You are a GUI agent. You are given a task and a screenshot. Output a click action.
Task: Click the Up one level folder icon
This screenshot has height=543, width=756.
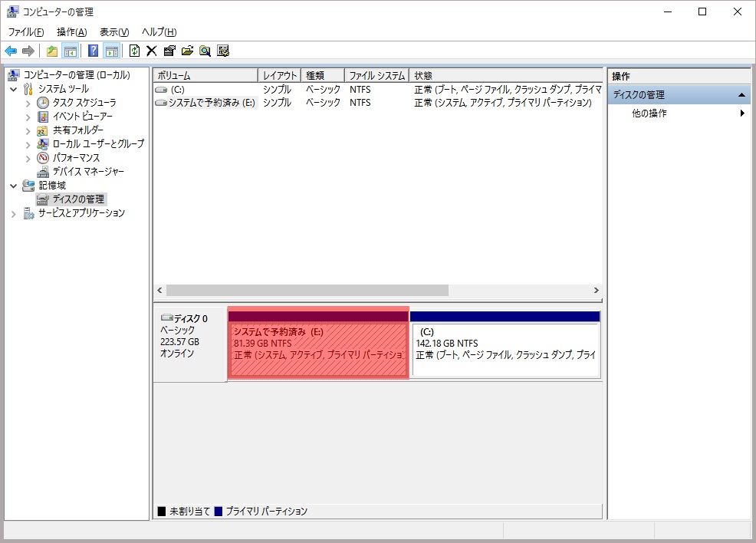(x=51, y=51)
